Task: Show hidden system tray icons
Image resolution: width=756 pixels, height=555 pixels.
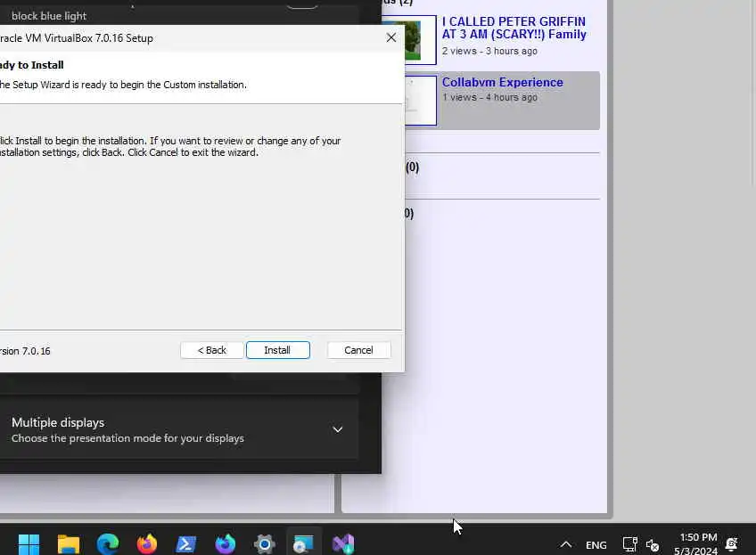Action: coord(566,545)
